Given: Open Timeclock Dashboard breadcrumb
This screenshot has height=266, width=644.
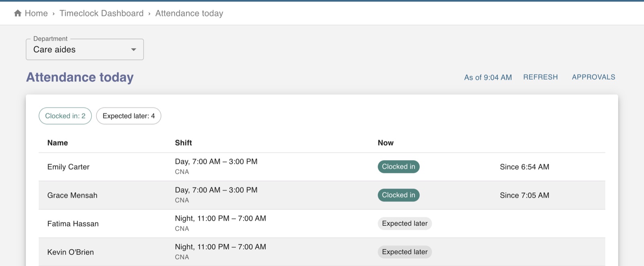Looking at the screenshot, I should 101,13.
